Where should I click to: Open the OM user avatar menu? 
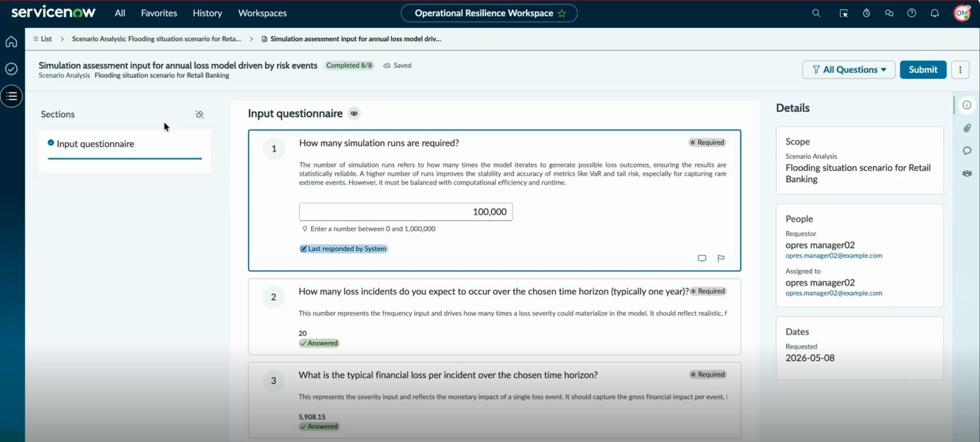pyautogui.click(x=962, y=13)
